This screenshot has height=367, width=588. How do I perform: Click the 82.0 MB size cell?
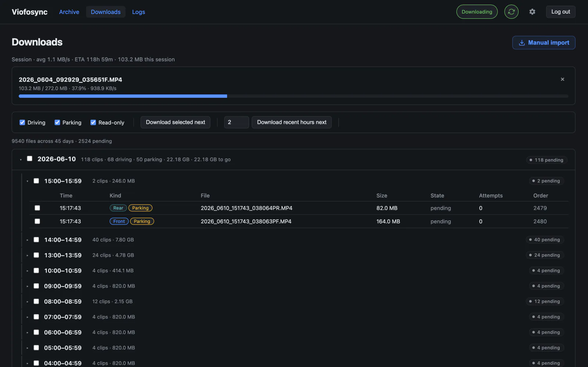coord(387,208)
